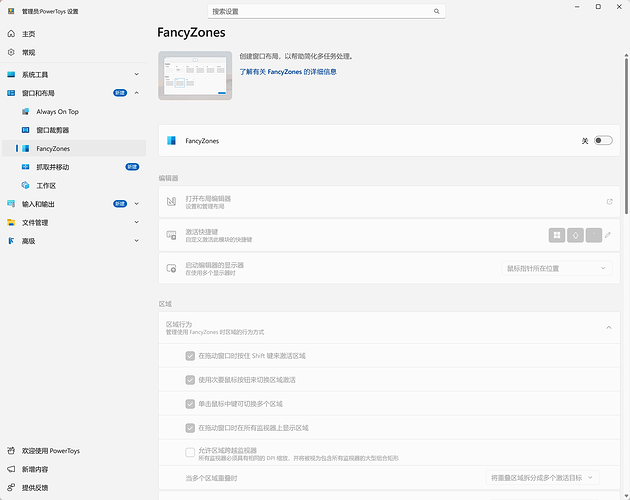Click 打开布局编辑器 button row
Screen dimensions: 630x500
point(389,201)
